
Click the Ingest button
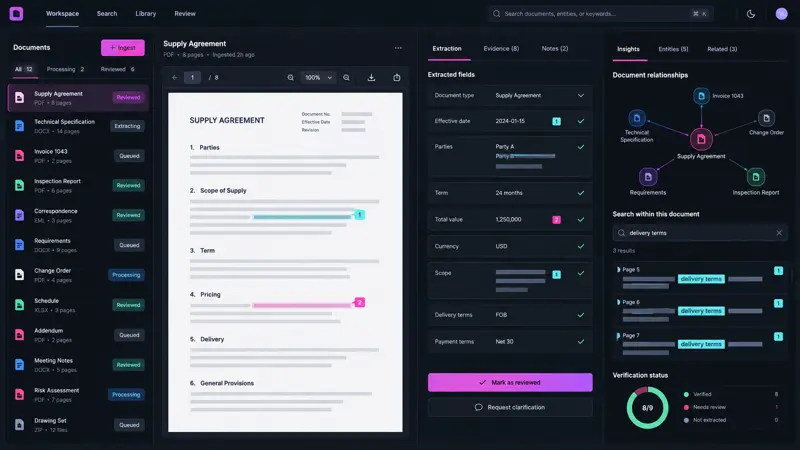tap(123, 48)
